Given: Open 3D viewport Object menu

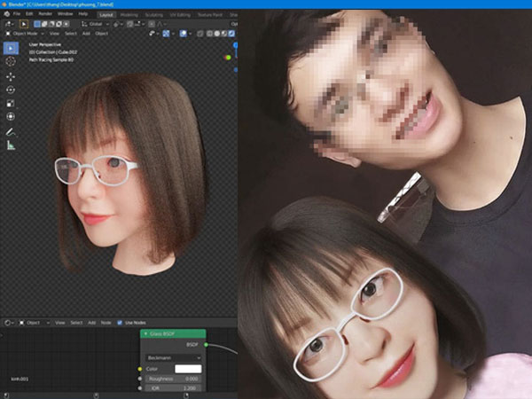Looking at the screenshot, I should point(101,34).
